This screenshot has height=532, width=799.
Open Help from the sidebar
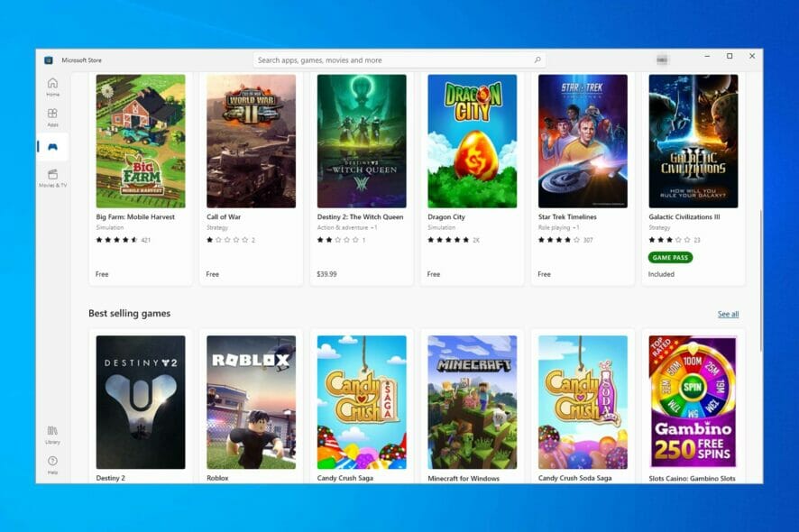(x=52, y=464)
